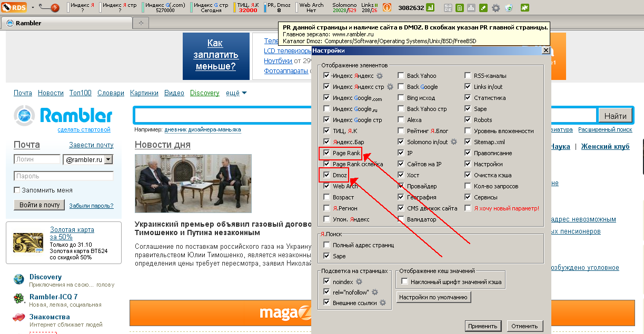The height and width of the screenshot is (334, 644).
Task: Click the green pencil spelling check icon
Action: 484,8
